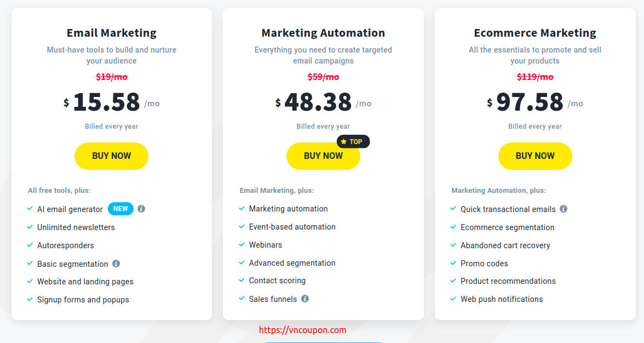Click the $48.38 monthly price
This screenshot has height=343, width=644.
(323, 102)
